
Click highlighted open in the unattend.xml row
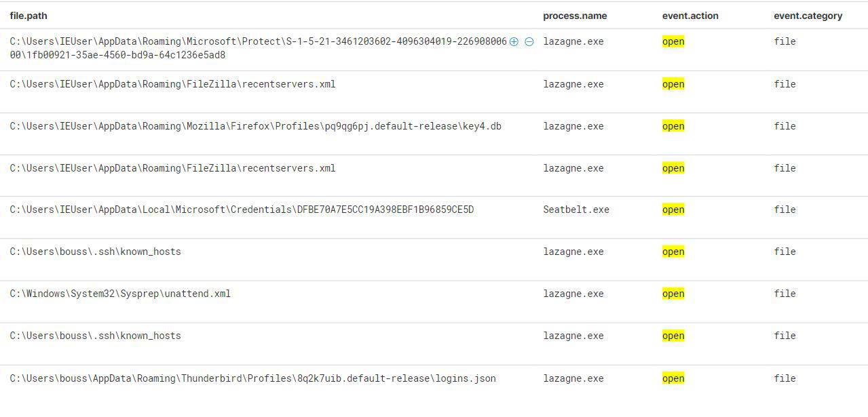point(673,294)
